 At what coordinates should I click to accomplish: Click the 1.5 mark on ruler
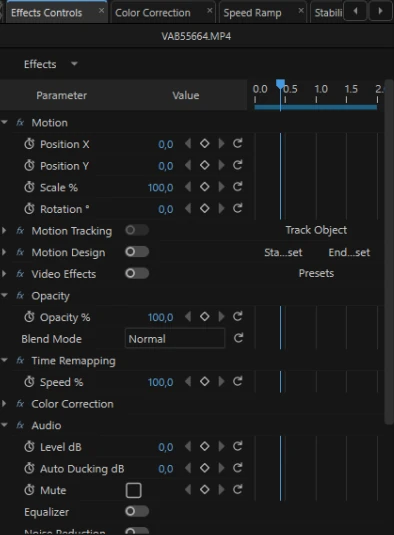click(351, 89)
